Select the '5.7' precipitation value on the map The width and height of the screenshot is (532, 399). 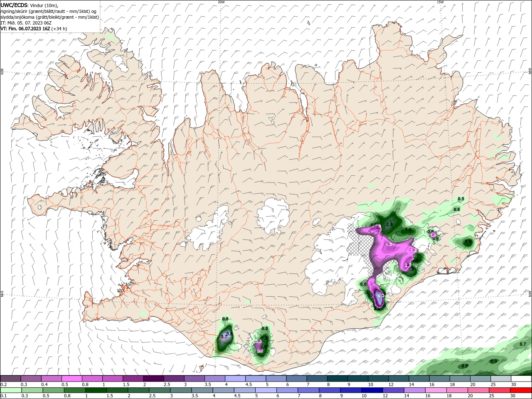tap(224, 337)
